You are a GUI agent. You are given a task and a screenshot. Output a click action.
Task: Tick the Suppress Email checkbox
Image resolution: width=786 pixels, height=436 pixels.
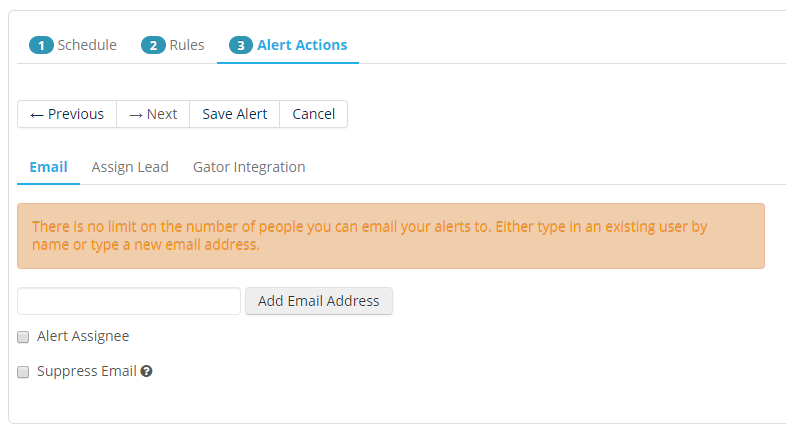(23, 372)
